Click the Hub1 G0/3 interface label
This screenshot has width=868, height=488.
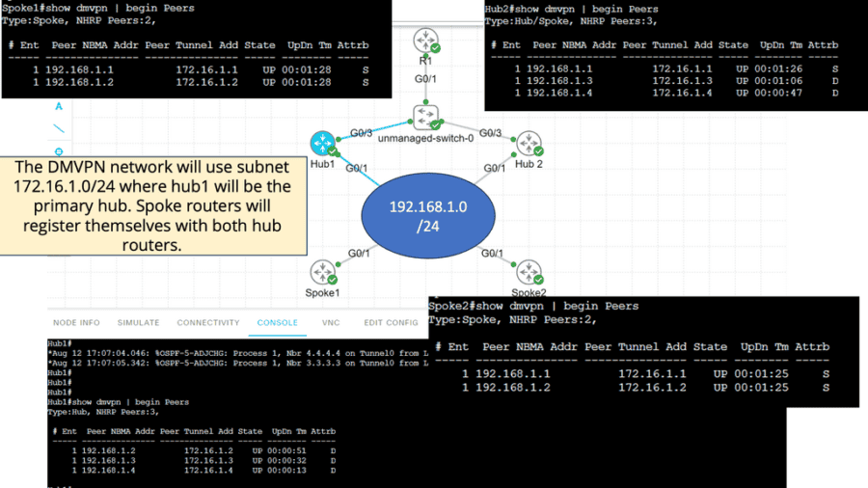click(x=361, y=133)
